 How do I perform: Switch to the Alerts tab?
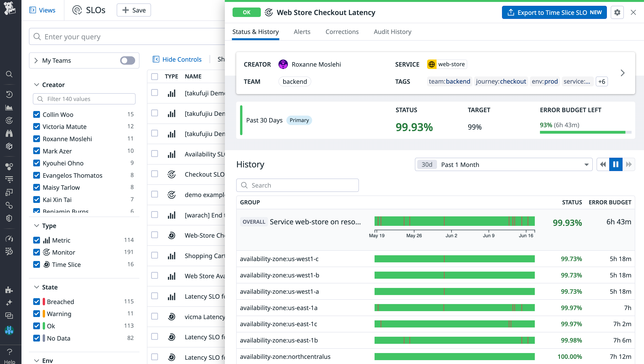(x=302, y=32)
